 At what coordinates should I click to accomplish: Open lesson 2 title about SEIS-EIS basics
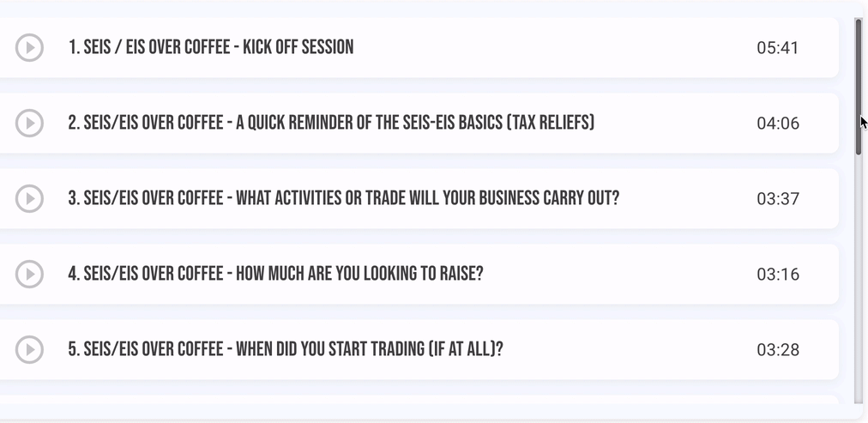click(x=331, y=123)
